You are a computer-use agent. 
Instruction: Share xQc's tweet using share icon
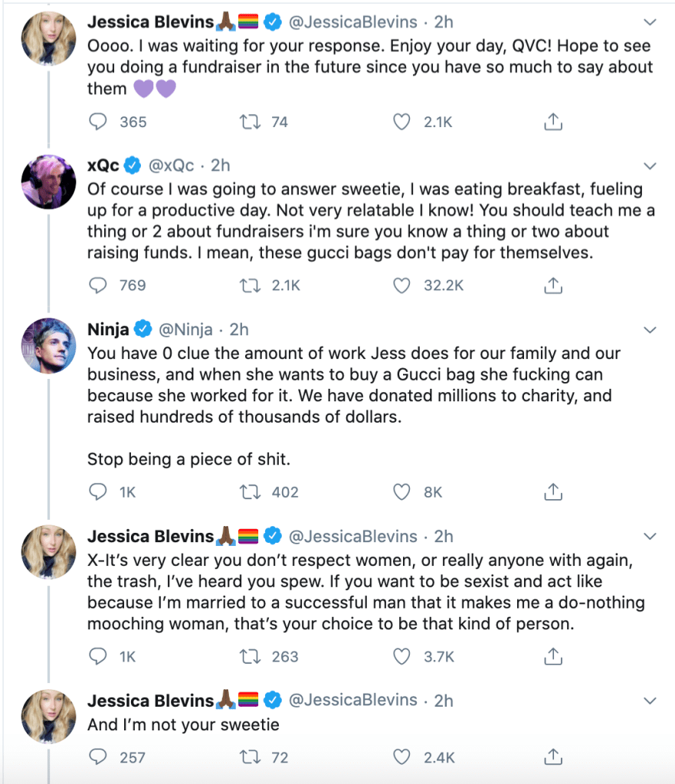coord(553,286)
